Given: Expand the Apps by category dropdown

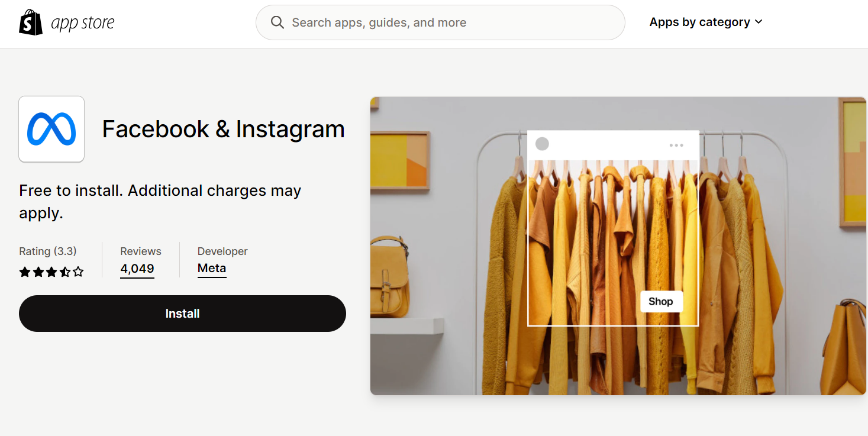Looking at the screenshot, I should pyautogui.click(x=706, y=22).
